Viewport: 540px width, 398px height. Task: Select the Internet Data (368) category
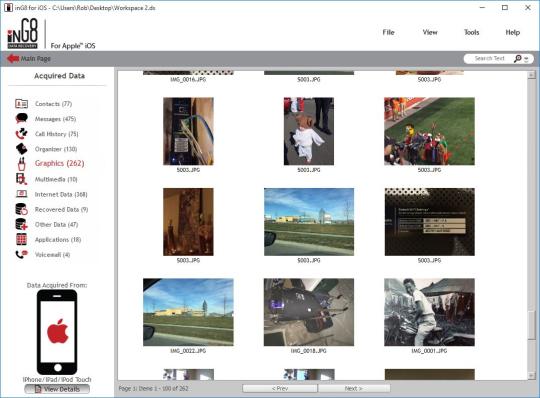(61, 195)
